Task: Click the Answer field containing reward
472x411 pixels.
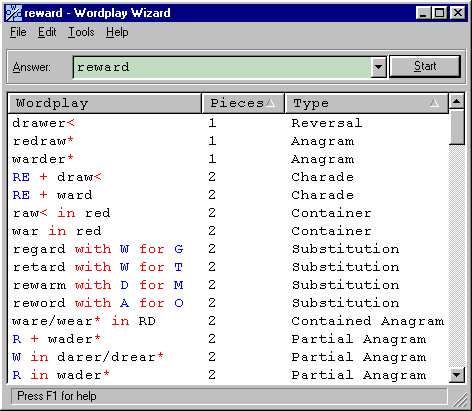Action: [x=222, y=67]
